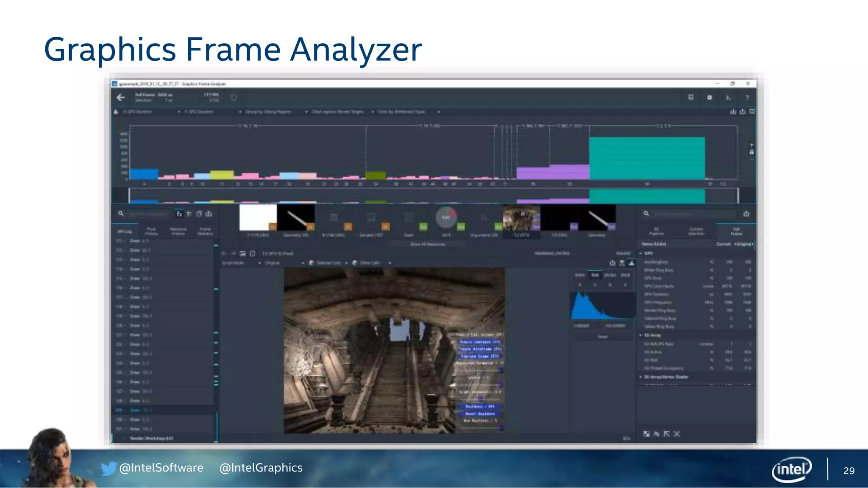Image resolution: width=868 pixels, height=488 pixels.
Task: Go to previous resource with back arrow
Action: click(224, 253)
